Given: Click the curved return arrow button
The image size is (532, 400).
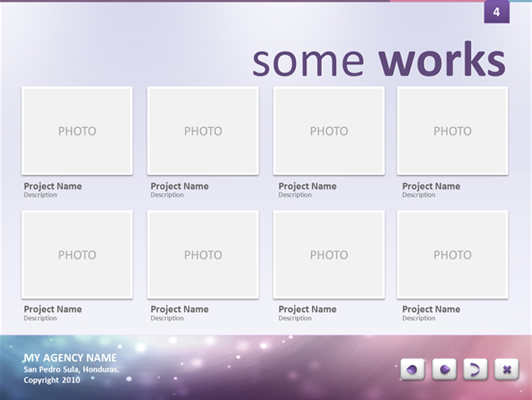Looking at the screenshot, I should [x=475, y=369].
